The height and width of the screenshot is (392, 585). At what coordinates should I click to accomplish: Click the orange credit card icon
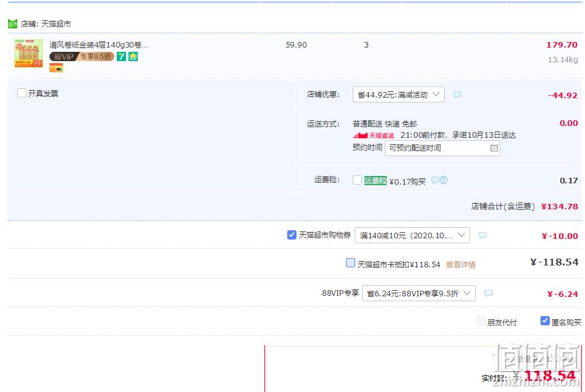pyautogui.click(x=56, y=69)
